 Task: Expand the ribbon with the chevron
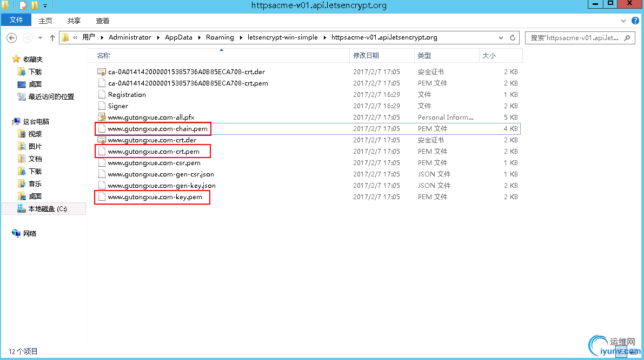coord(623,21)
